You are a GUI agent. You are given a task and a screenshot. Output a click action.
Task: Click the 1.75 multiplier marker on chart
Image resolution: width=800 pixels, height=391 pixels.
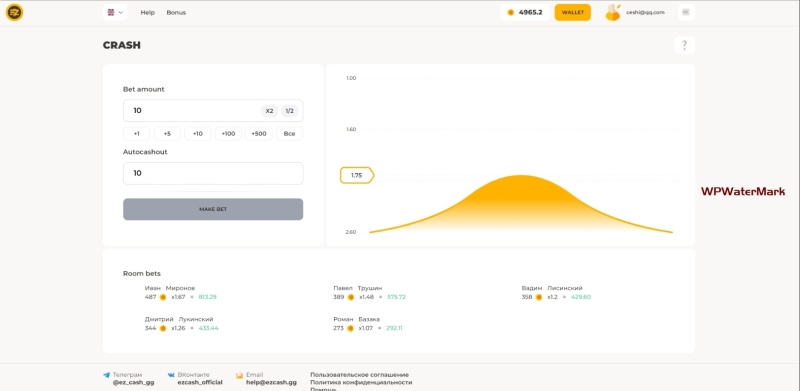click(x=357, y=176)
